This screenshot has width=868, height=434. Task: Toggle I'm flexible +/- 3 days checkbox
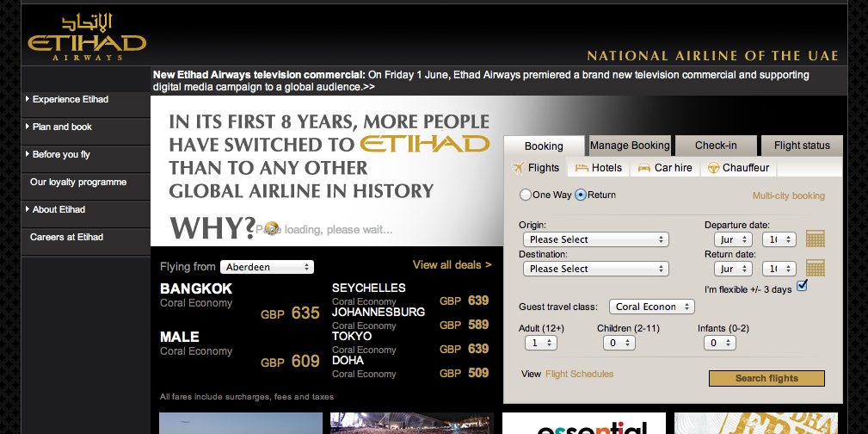pyautogui.click(x=802, y=286)
